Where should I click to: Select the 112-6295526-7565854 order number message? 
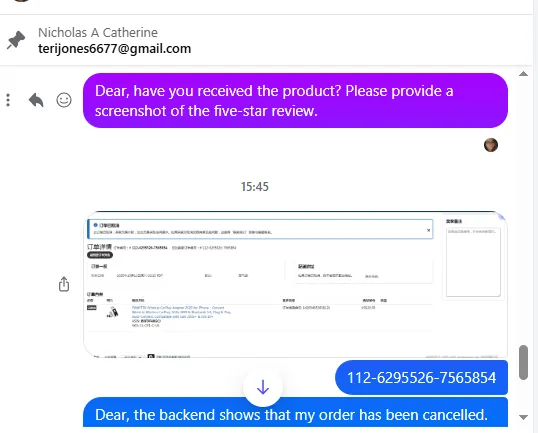(x=421, y=378)
